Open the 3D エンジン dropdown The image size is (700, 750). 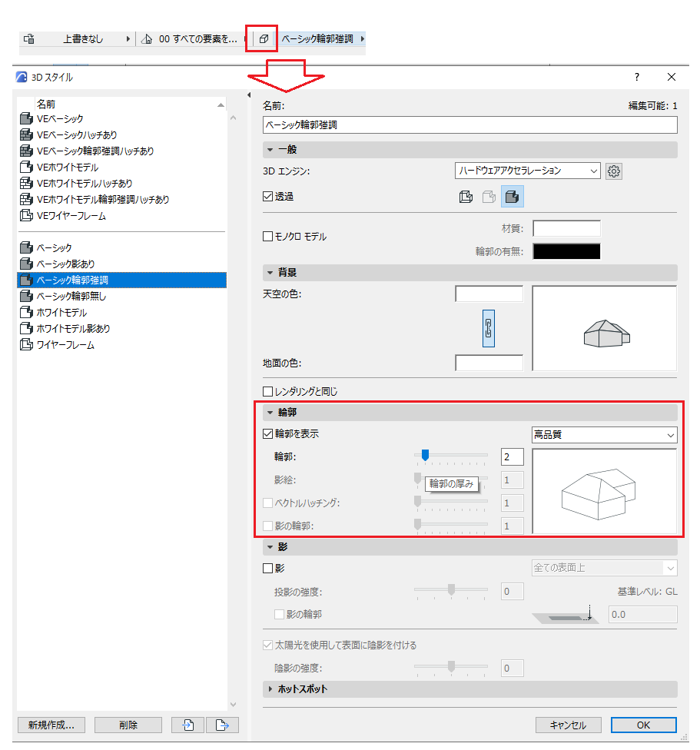pos(527,171)
